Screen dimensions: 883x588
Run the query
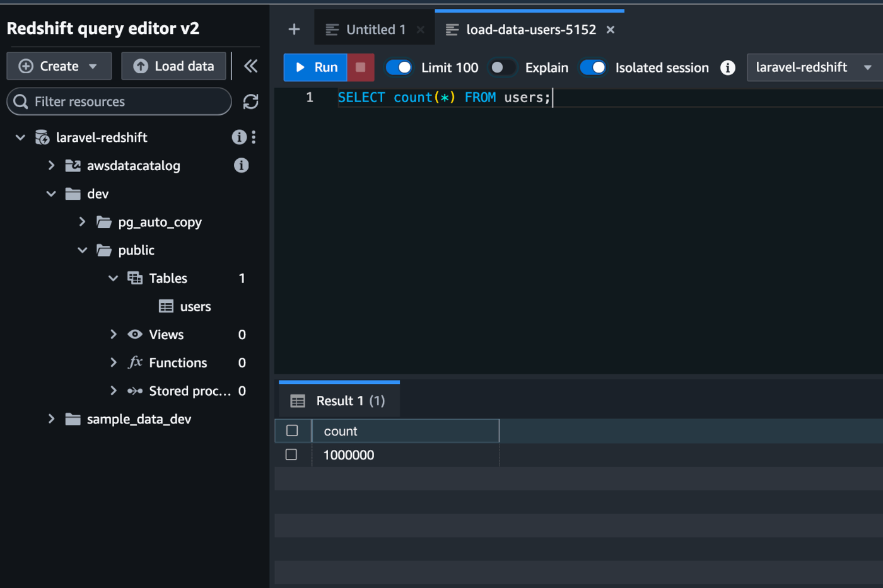pos(315,67)
